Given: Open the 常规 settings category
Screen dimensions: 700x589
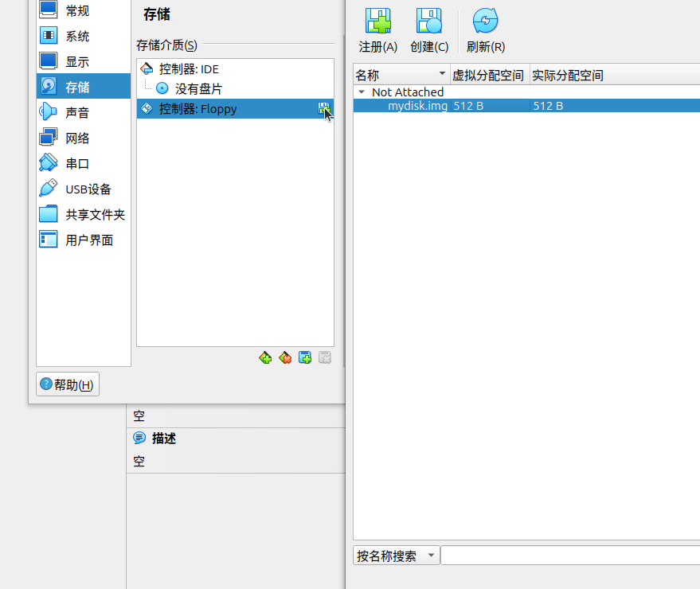Looking at the screenshot, I should coord(77,11).
